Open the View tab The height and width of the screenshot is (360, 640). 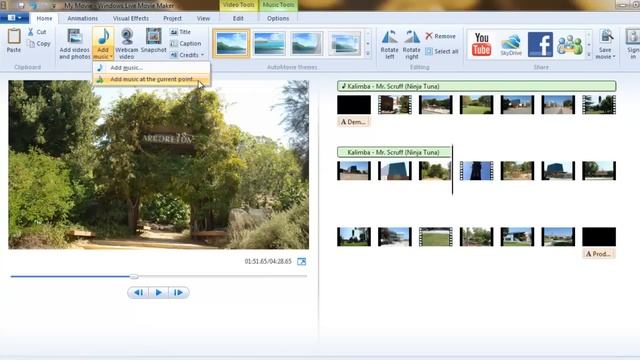click(x=203, y=18)
